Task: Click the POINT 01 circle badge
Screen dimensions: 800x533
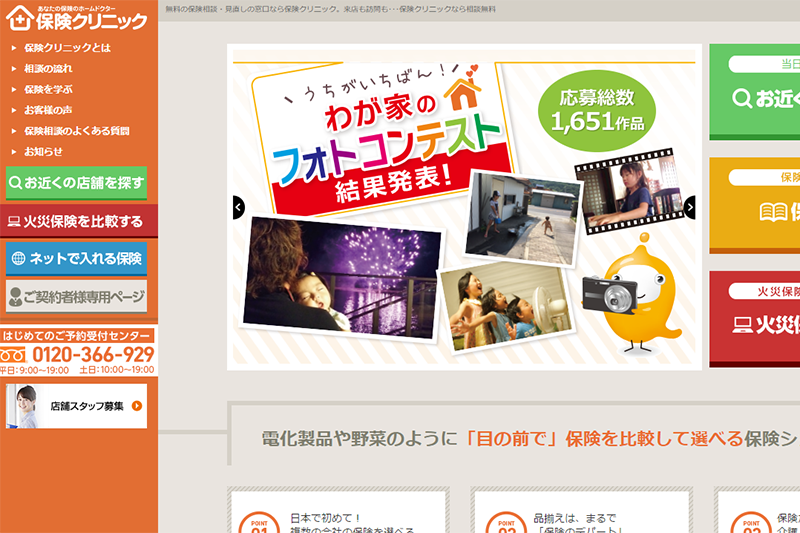Action: point(259,523)
